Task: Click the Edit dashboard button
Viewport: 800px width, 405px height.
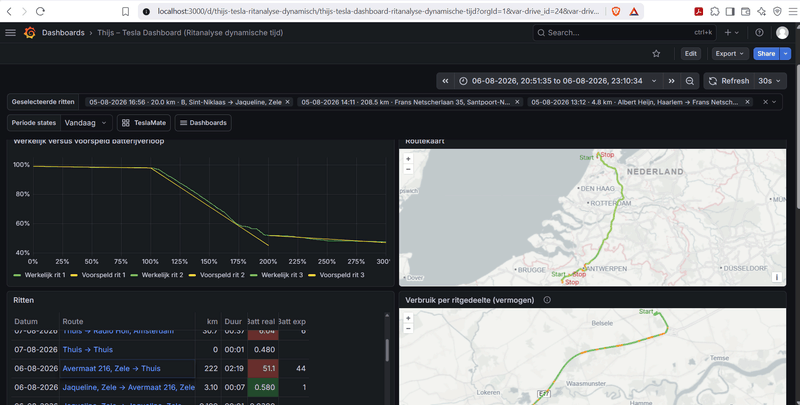Action: click(691, 54)
